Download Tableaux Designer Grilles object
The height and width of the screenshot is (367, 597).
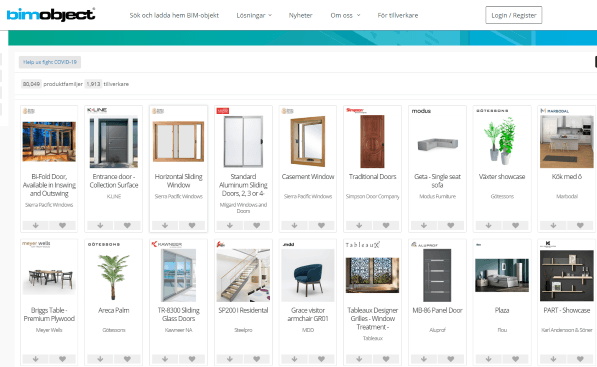pyautogui.click(x=359, y=359)
